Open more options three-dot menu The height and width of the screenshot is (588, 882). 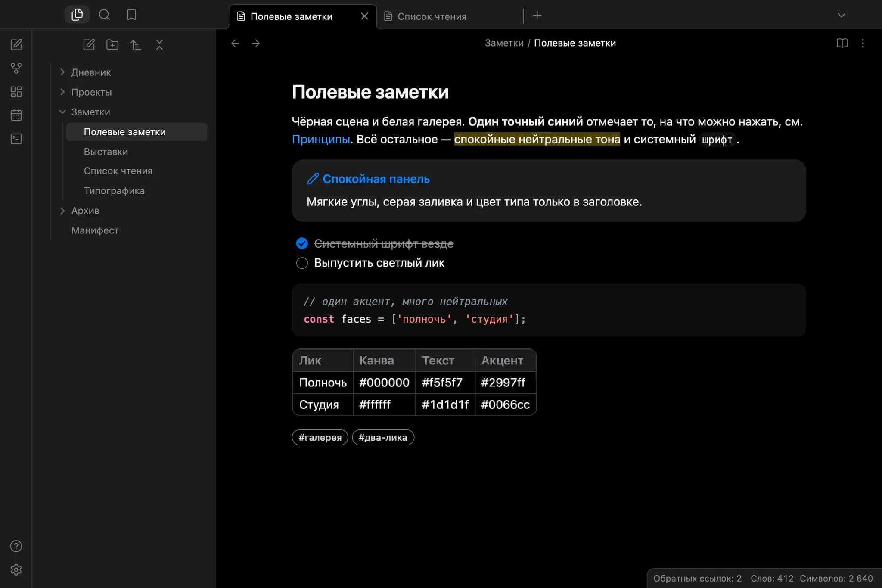pos(863,43)
